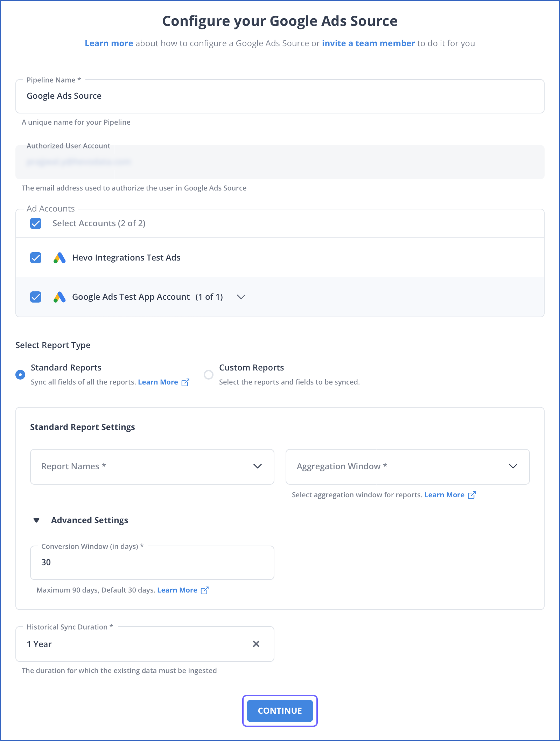Expand the Google Ads Test App Account row

(x=241, y=297)
